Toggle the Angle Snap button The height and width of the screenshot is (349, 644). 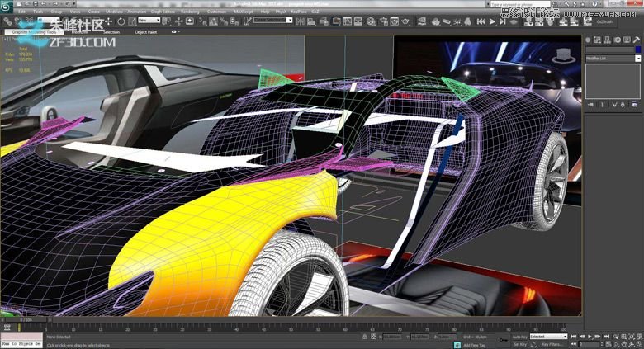click(214, 21)
